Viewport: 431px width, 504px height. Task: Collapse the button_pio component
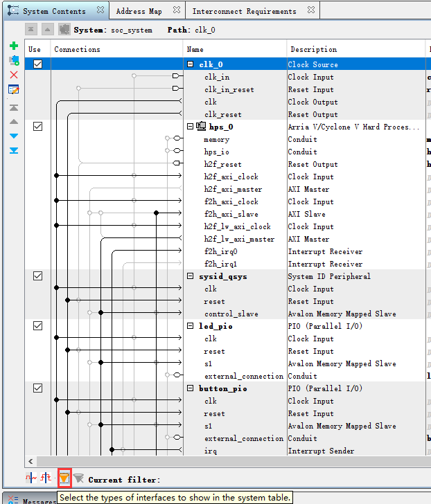190,388
